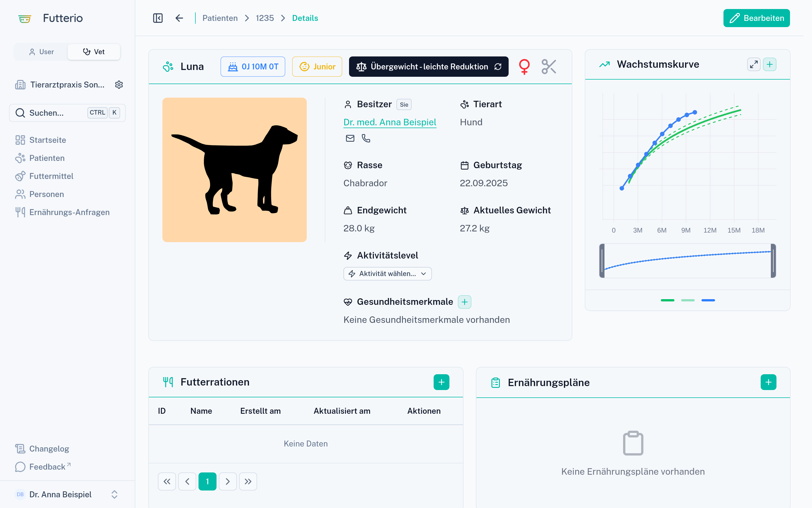Expand the Wachstumskurve chart fullscreen
The height and width of the screenshot is (508, 812).
[754, 64]
